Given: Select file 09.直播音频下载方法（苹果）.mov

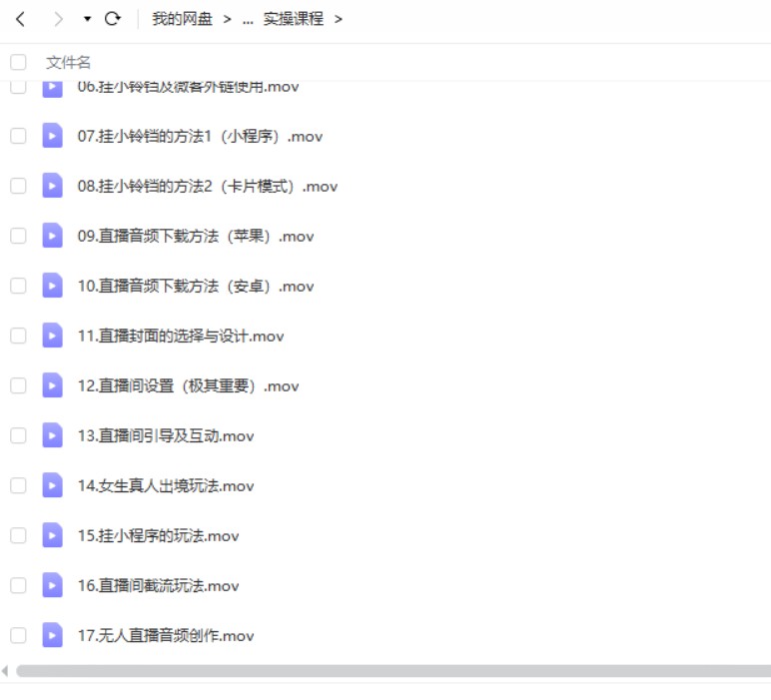Looking at the screenshot, I should [196, 236].
